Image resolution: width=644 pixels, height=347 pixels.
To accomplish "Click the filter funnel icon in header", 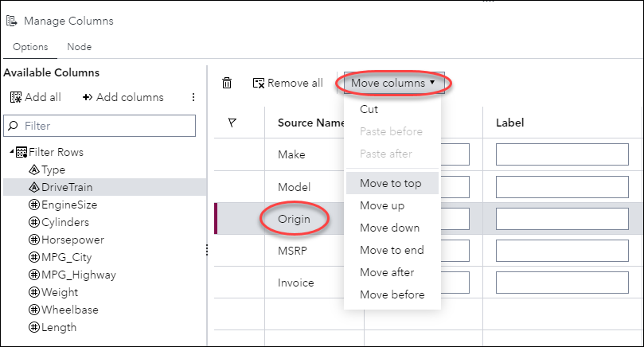I will pyautogui.click(x=232, y=123).
